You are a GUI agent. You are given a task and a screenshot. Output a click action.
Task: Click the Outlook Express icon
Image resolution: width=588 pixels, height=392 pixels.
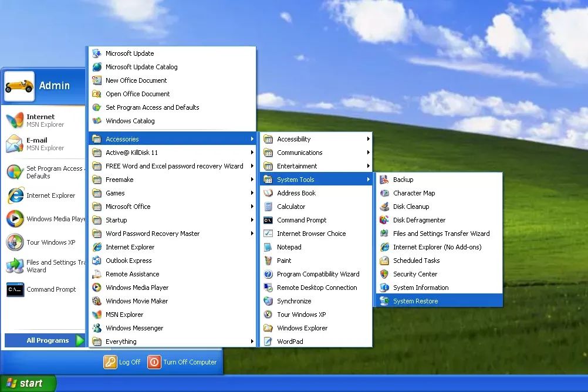97,261
